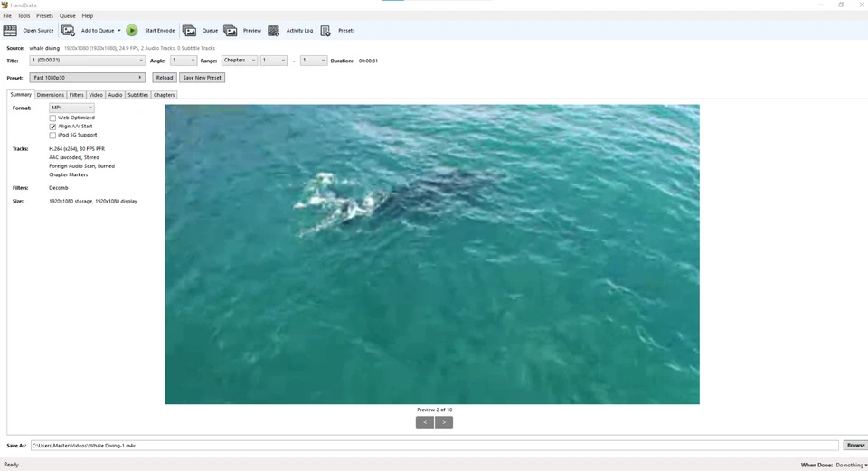Open the Help menu
This screenshot has width=868, height=471.
pos(88,16)
